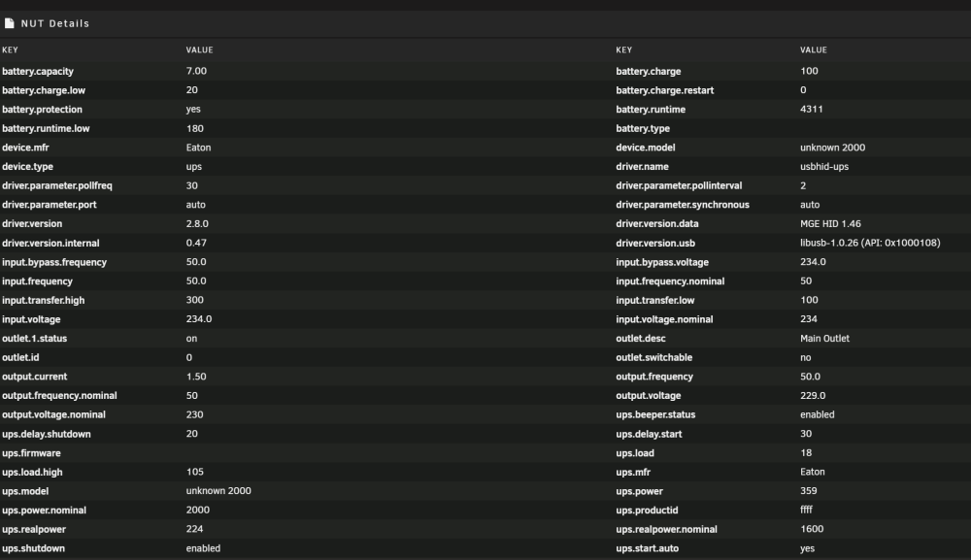Click the left KEY column header
Viewport: 971px width, 560px height.
point(10,50)
